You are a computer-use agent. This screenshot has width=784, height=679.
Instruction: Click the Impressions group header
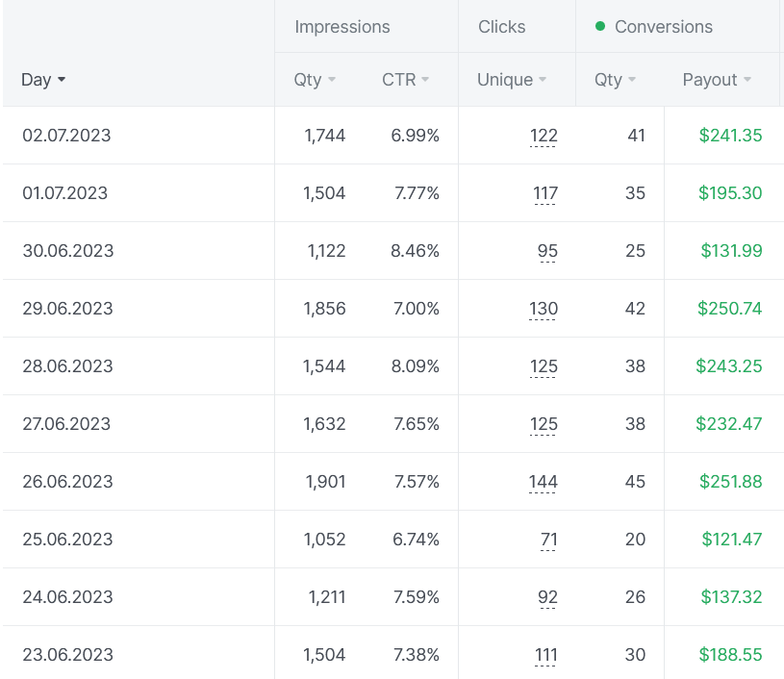tap(342, 27)
